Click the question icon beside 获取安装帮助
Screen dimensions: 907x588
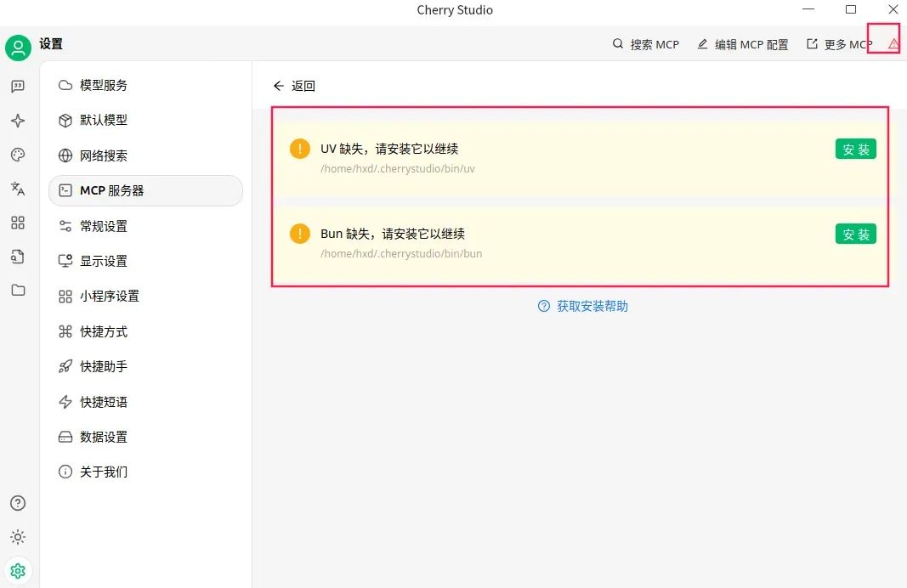click(x=544, y=306)
